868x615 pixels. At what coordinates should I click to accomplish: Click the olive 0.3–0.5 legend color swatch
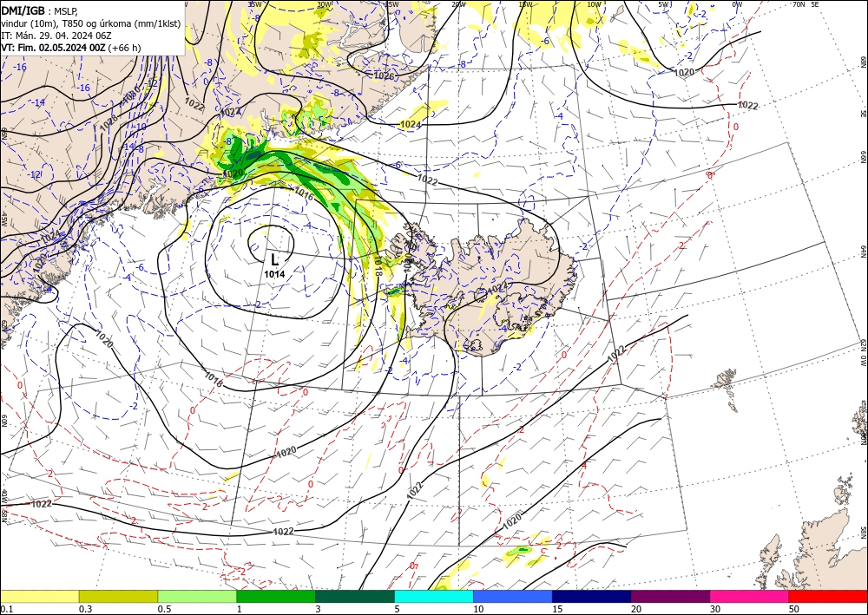click(118, 596)
